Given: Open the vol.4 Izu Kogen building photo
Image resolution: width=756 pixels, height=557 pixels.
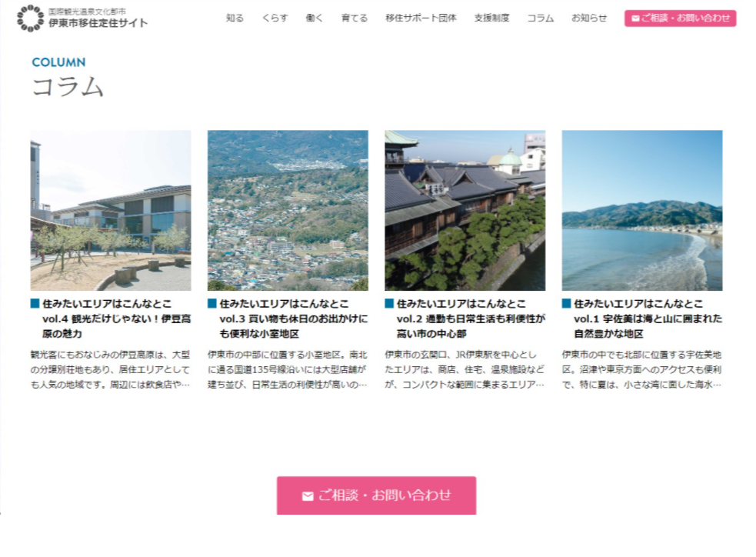Looking at the screenshot, I should coord(111,210).
